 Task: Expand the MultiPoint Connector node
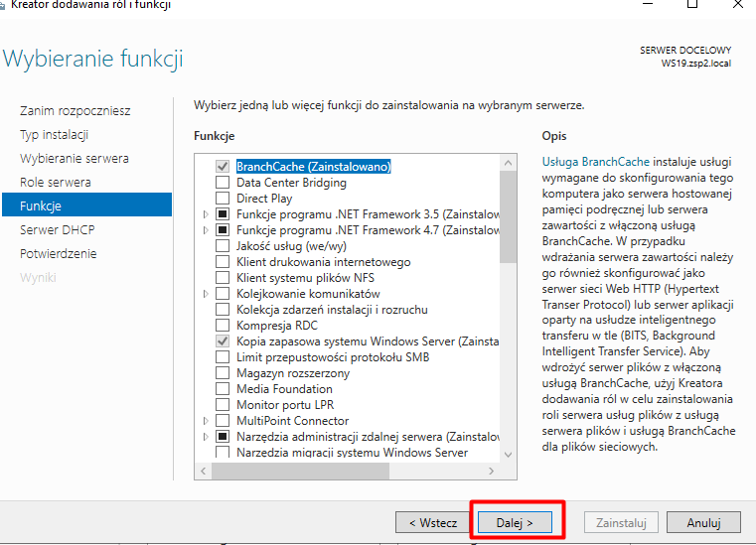coord(206,421)
